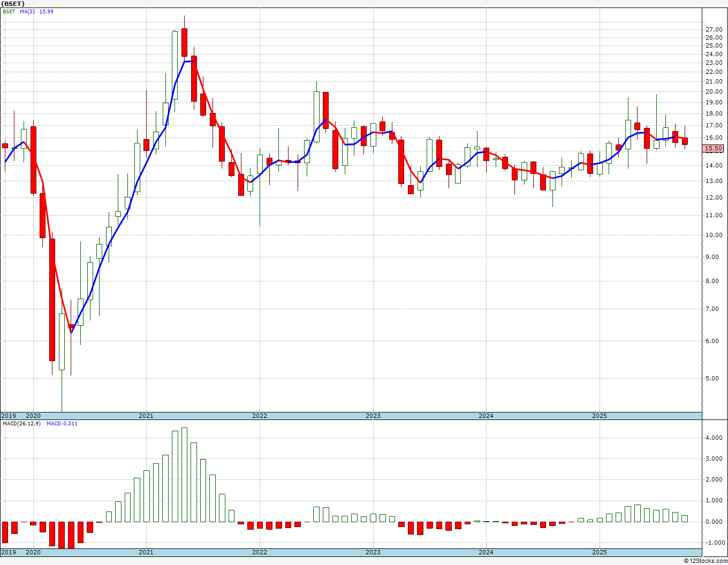Select 2021 on the price chart timeline
This screenshot has height=565, width=728.
pos(146,416)
